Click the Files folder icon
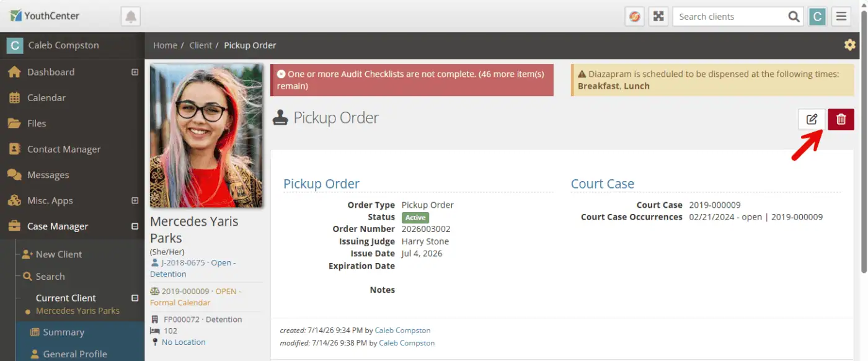This screenshot has width=868, height=361. 14,123
